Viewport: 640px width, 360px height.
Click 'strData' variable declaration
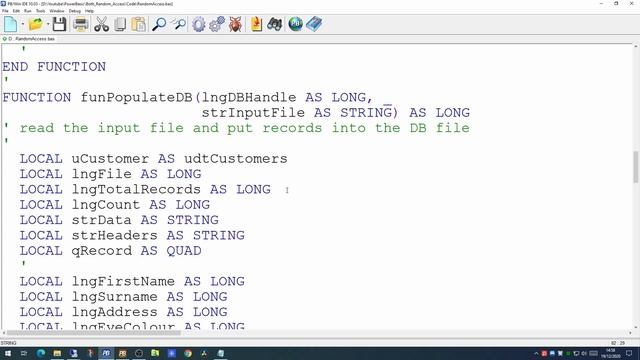tap(102, 220)
